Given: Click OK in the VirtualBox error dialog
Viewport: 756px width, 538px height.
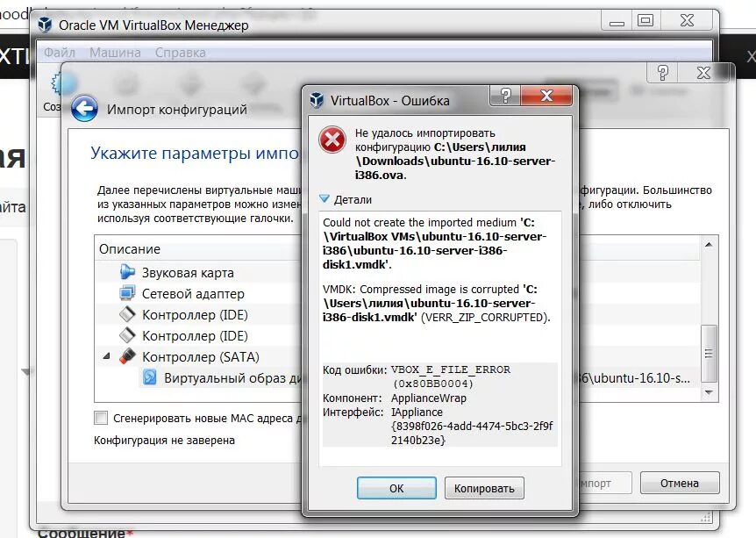Looking at the screenshot, I should [396, 488].
